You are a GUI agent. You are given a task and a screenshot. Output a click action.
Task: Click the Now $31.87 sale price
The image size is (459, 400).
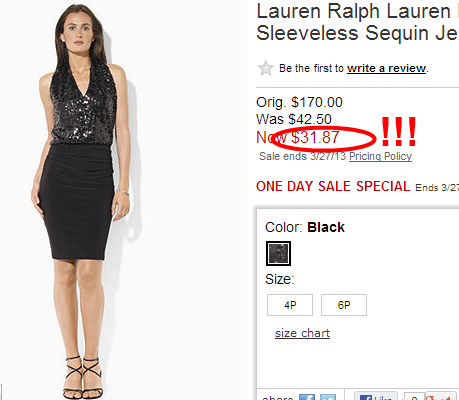coord(298,137)
